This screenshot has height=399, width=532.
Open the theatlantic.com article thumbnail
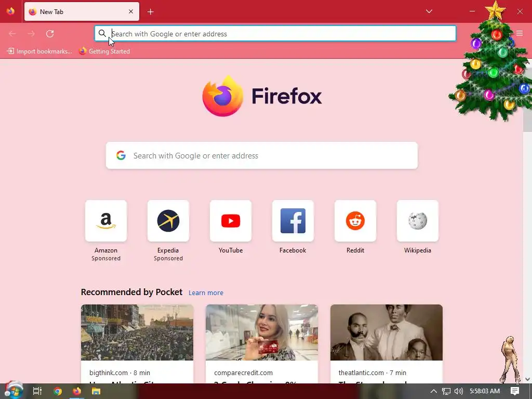387,332
